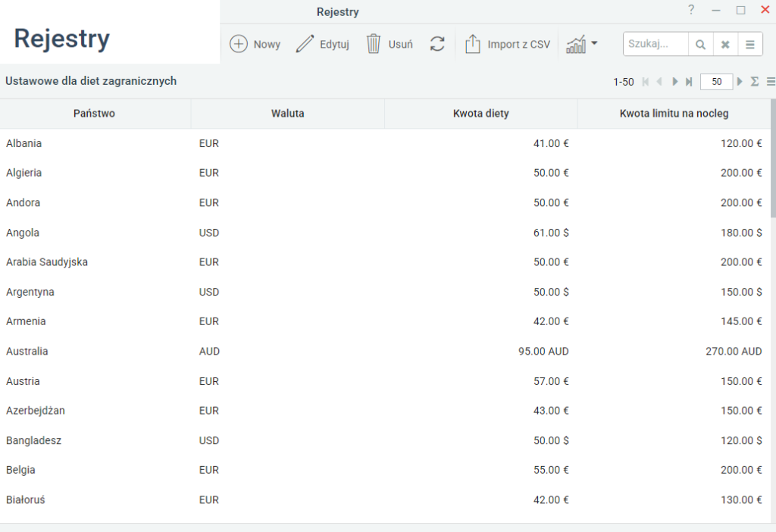The image size is (776, 532).
Task: Click the 95.00 AUD diet amount
Action: 543,352
